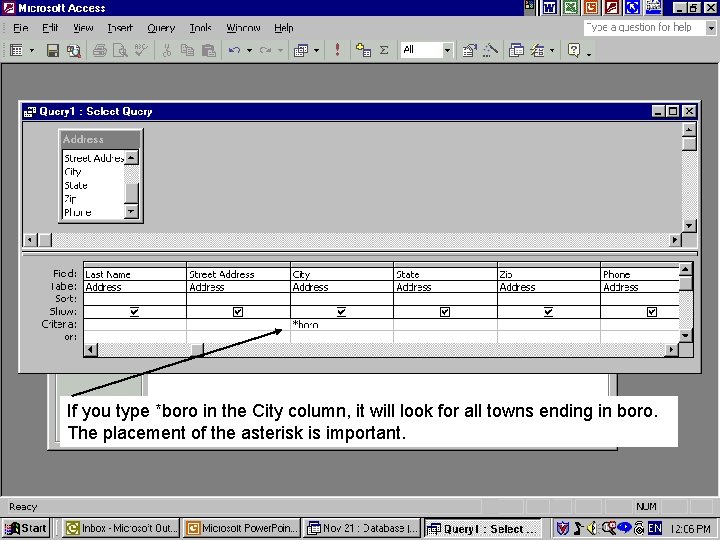
Task: Click the Undo arrow icon
Action: tap(234, 50)
